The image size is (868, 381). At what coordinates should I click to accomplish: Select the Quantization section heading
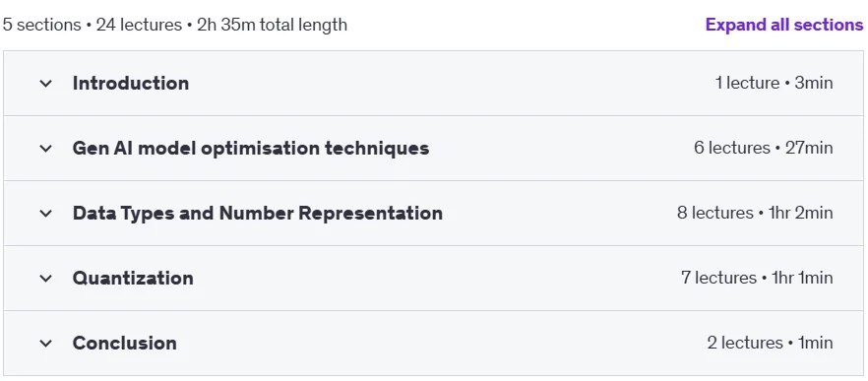133,278
